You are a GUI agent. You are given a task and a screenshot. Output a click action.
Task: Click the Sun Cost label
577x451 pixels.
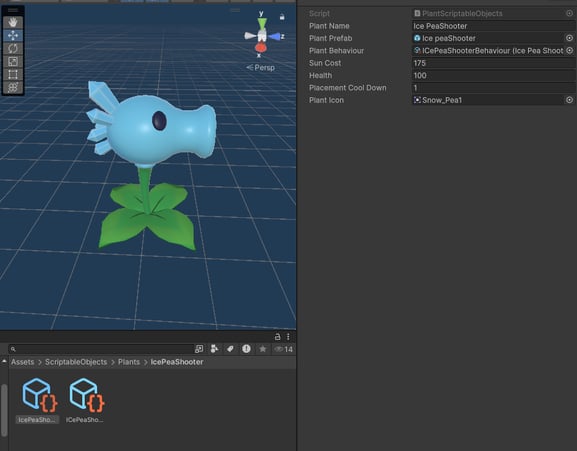pos(325,63)
